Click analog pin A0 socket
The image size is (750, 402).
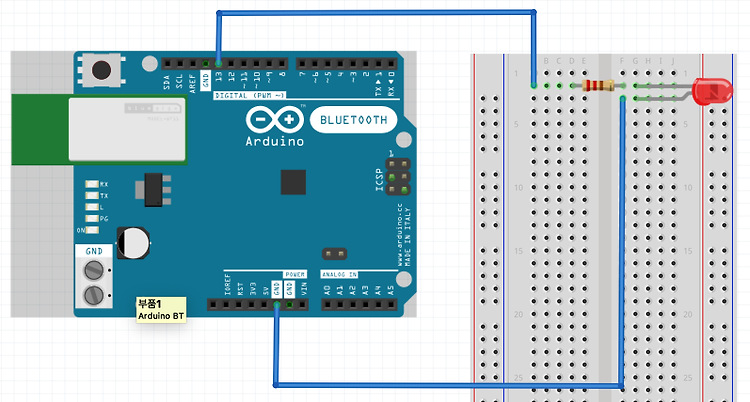pos(328,304)
